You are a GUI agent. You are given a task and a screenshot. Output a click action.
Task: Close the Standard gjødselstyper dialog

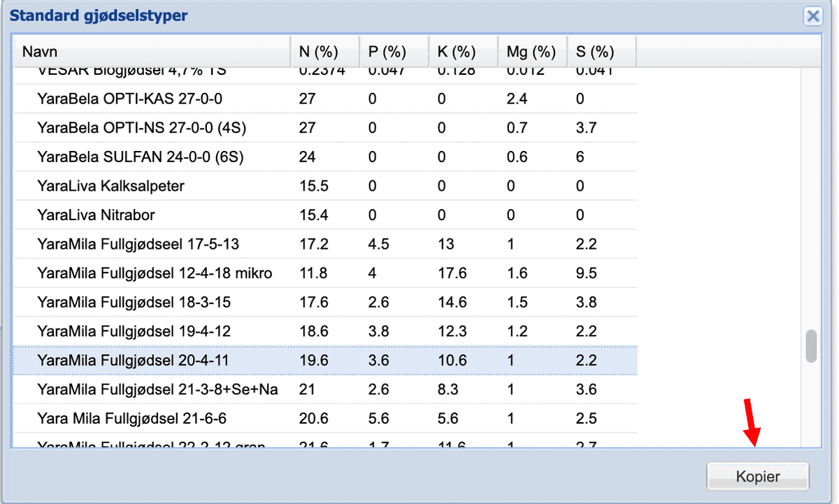[x=812, y=16]
